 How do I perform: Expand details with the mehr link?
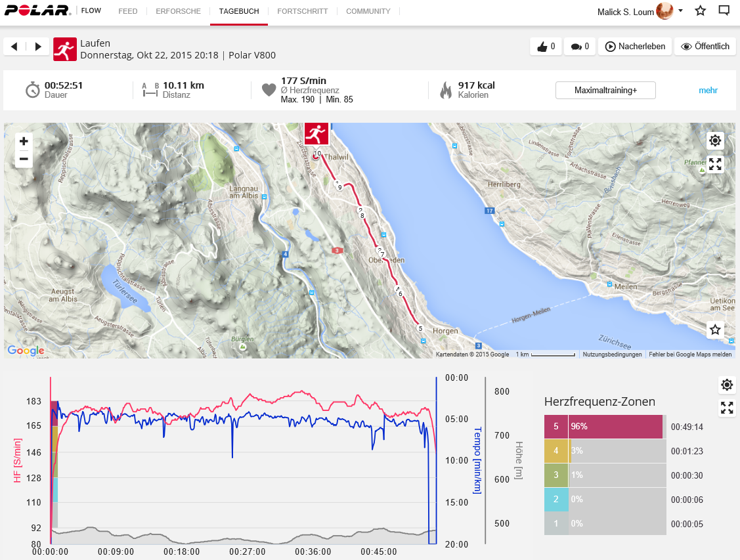click(x=708, y=91)
